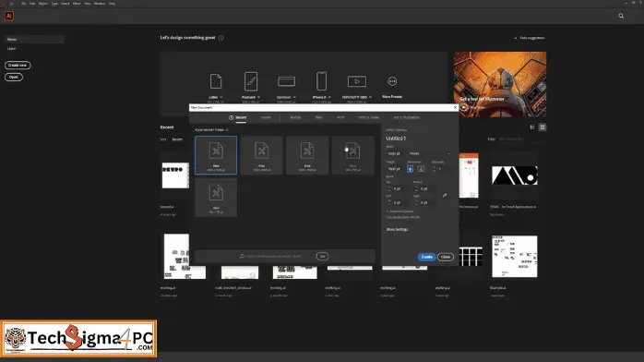Image resolution: width=644 pixels, height=362 pixels.
Task: Open the Object menu
Action: pos(43,4)
